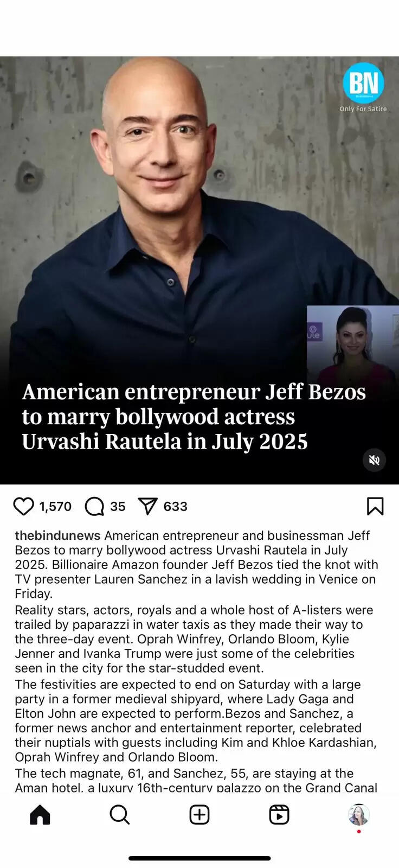Tap the 633 shares count
This screenshot has width=399, height=868.
point(175,506)
